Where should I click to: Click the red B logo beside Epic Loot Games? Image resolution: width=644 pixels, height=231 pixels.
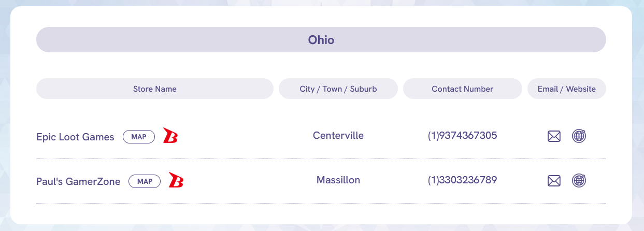click(170, 136)
